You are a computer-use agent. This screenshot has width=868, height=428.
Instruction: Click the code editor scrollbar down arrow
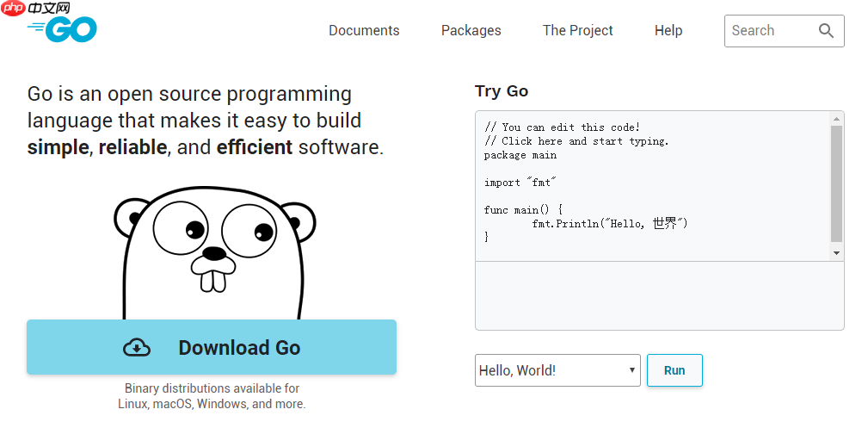(836, 253)
